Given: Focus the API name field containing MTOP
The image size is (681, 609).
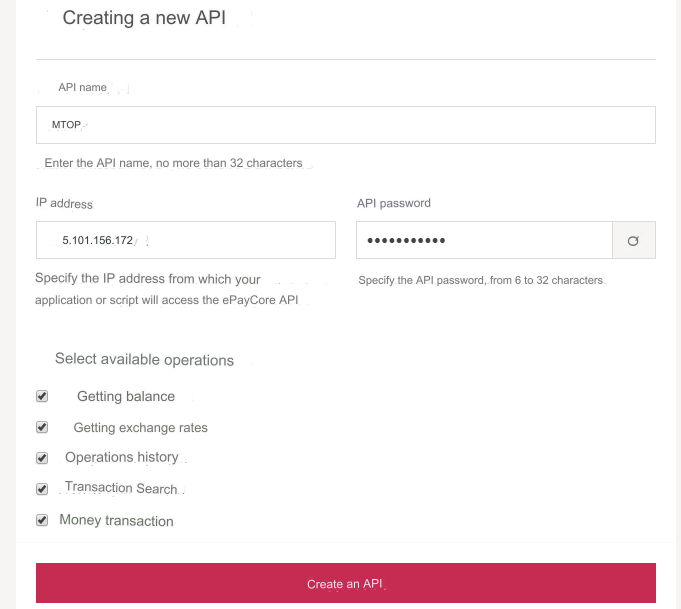Looking at the screenshot, I should pyautogui.click(x=345, y=125).
